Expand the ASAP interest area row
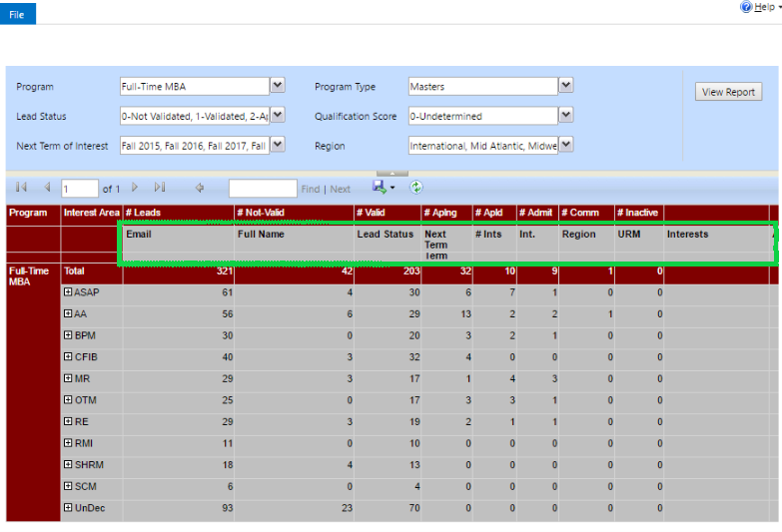The height and width of the screenshot is (532, 782). pyautogui.click(x=68, y=292)
